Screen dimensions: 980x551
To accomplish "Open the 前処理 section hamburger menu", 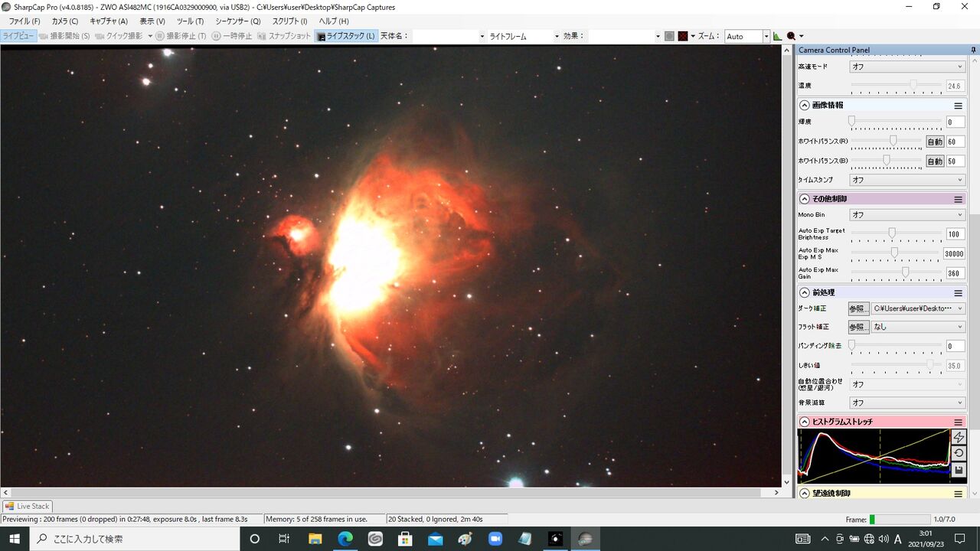I will coord(958,292).
